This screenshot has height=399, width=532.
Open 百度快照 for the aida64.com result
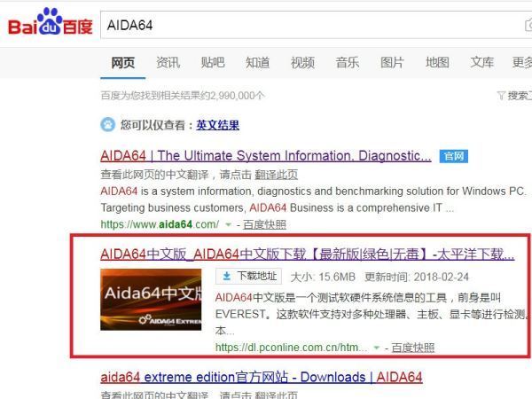click(264, 224)
